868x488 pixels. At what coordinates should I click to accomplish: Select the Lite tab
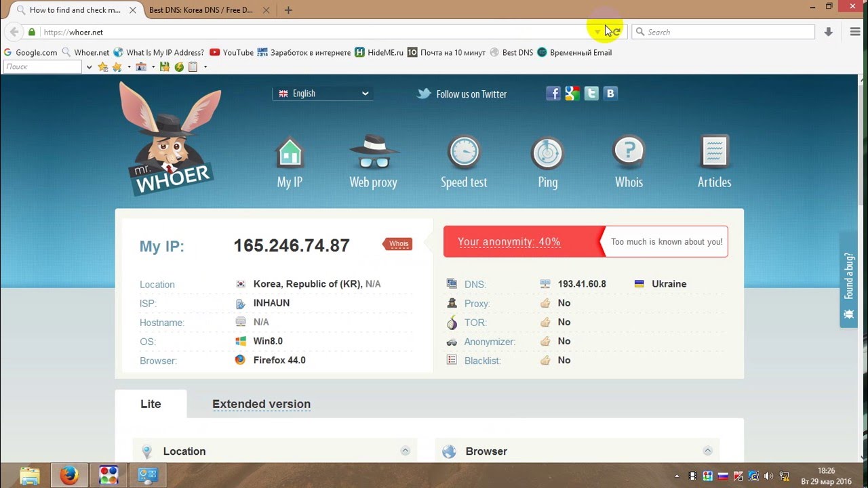pyautogui.click(x=151, y=404)
